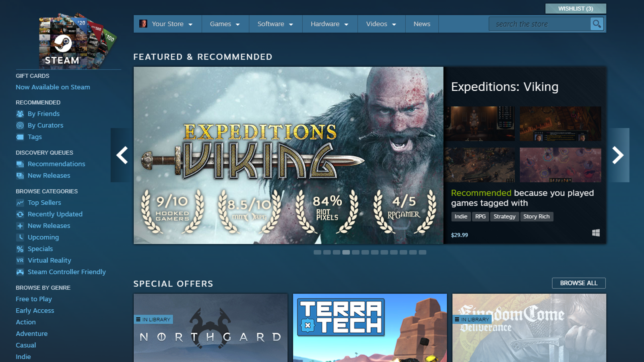The width and height of the screenshot is (644, 362).
Task: Click the Steam Controller gamepad icon
Action: click(20, 272)
